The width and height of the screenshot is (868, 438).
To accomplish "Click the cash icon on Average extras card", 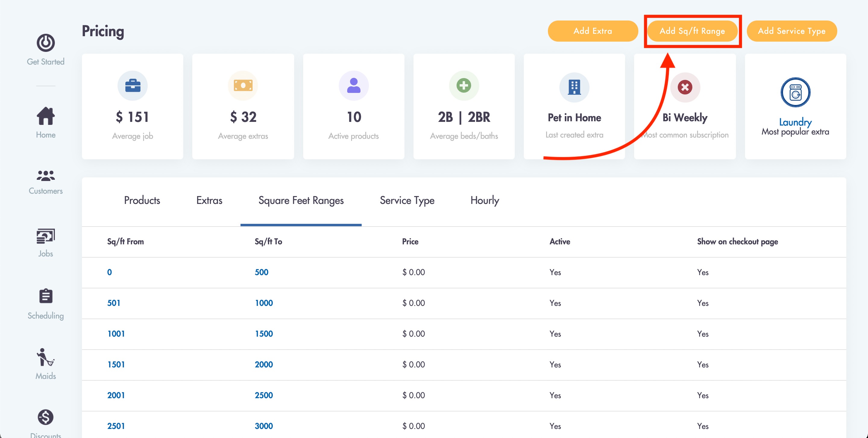I will point(243,86).
